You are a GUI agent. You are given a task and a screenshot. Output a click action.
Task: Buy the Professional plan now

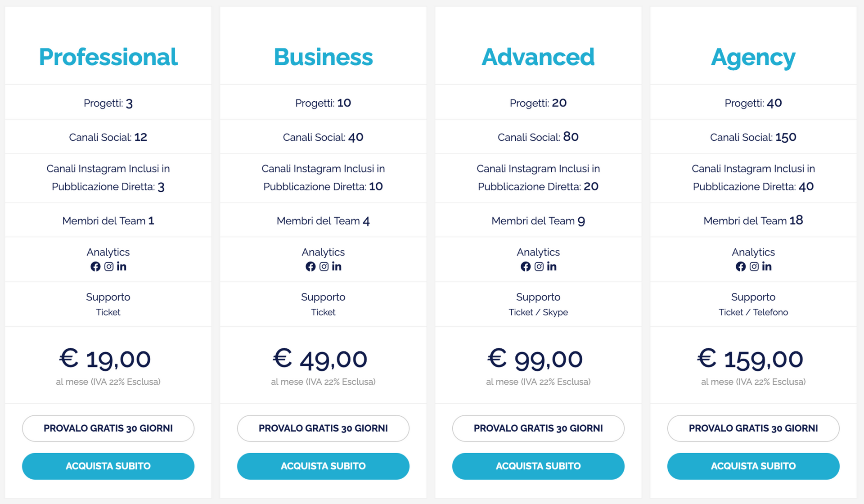[x=108, y=466]
